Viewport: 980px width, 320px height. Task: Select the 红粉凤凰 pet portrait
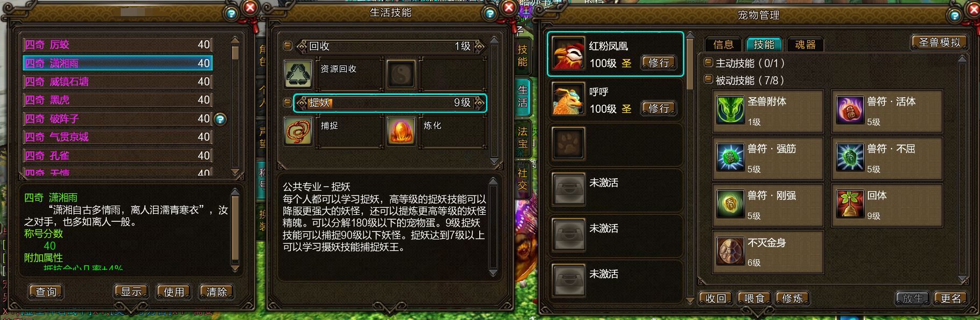(x=569, y=54)
